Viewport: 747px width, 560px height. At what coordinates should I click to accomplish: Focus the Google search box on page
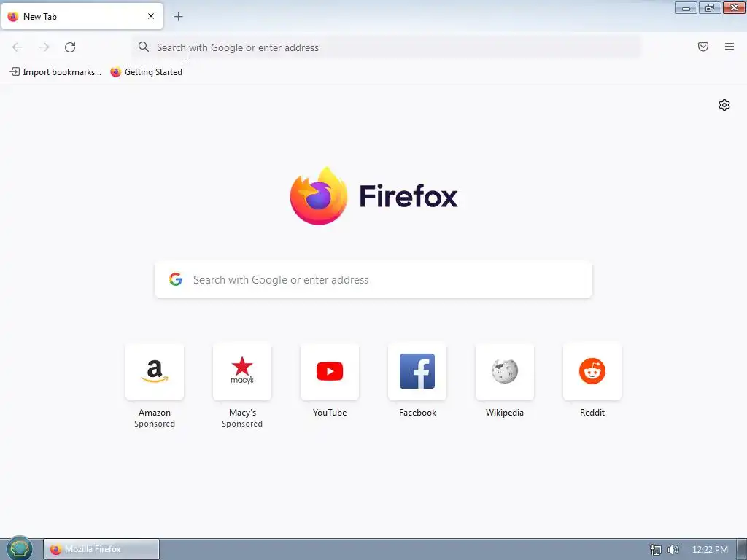pyautogui.click(x=373, y=279)
